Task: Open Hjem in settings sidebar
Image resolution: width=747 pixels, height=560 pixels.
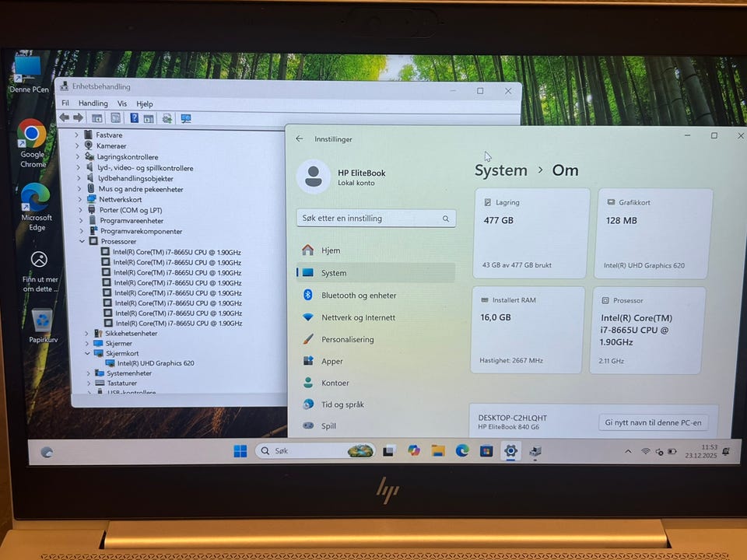Action: click(x=375, y=250)
